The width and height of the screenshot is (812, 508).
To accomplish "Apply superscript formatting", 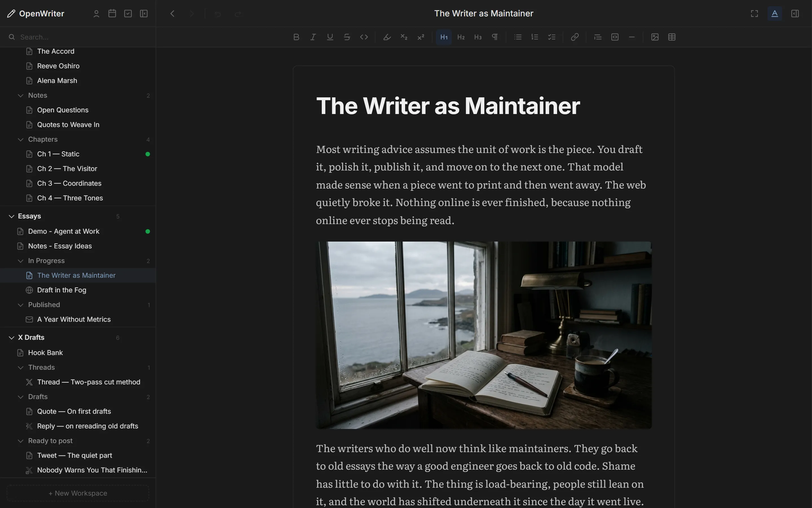I will (x=421, y=37).
